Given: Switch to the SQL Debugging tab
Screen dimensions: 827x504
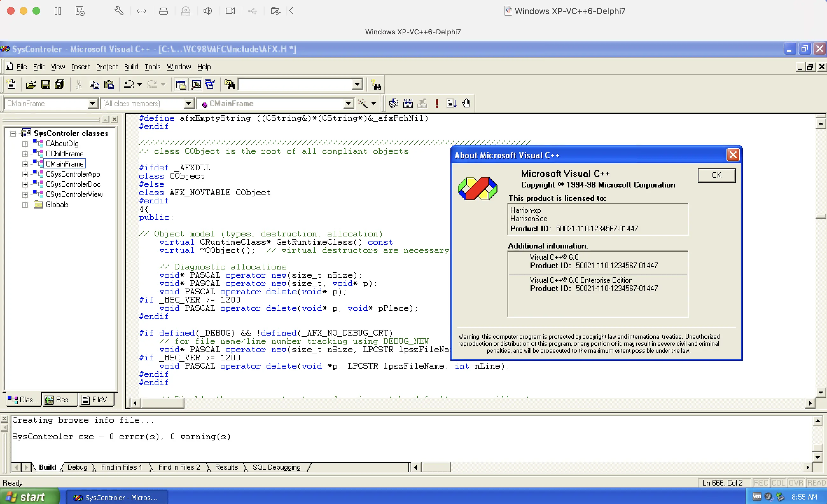Looking at the screenshot, I should coord(276,467).
